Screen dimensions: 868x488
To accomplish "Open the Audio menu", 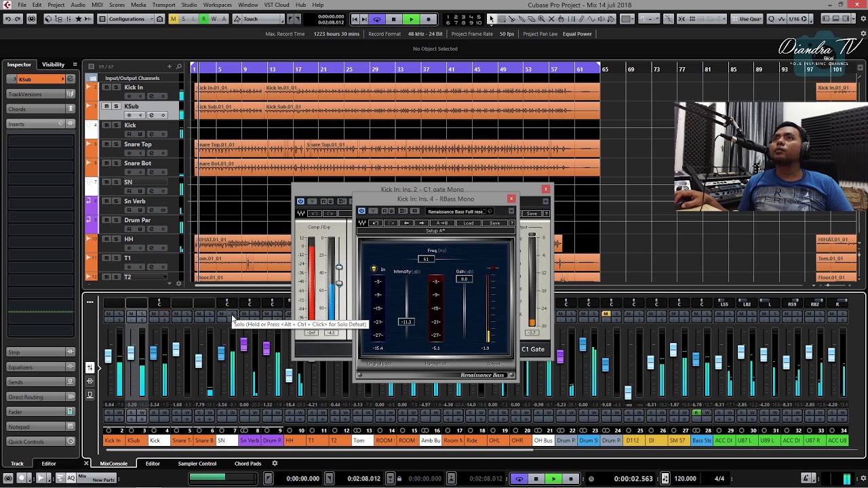I will [x=78, y=5].
